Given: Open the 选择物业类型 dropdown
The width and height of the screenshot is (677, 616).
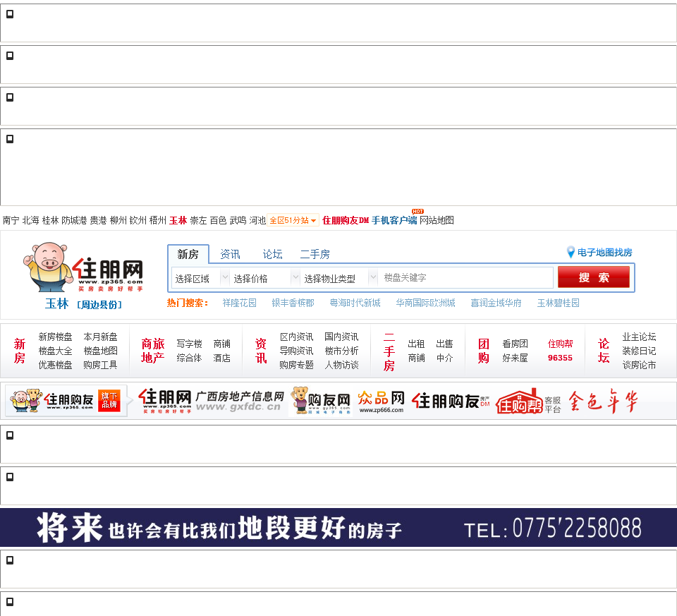Looking at the screenshot, I should point(339,278).
